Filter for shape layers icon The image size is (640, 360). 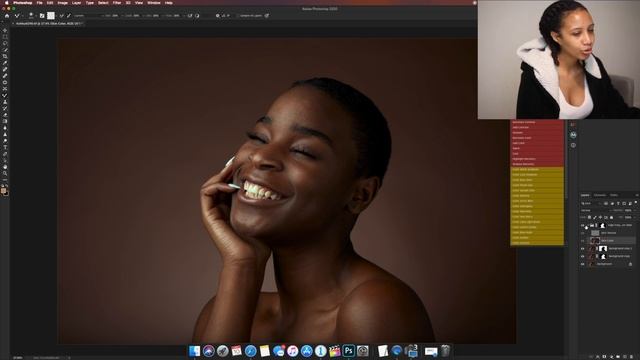pos(624,203)
